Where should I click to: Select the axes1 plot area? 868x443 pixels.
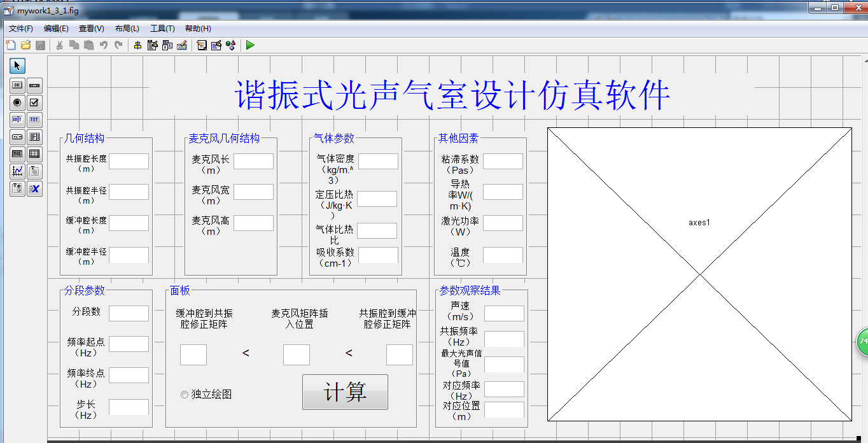pyautogui.click(x=699, y=274)
